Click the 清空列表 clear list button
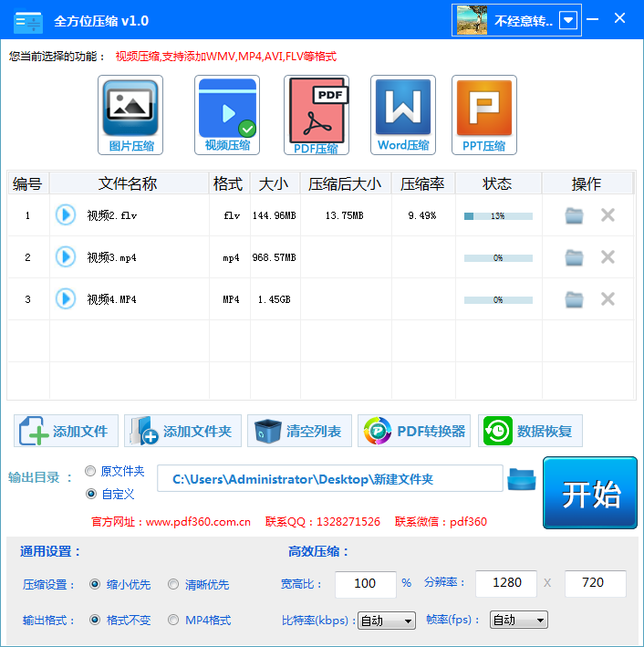The width and height of the screenshot is (644, 647). point(299,431)
